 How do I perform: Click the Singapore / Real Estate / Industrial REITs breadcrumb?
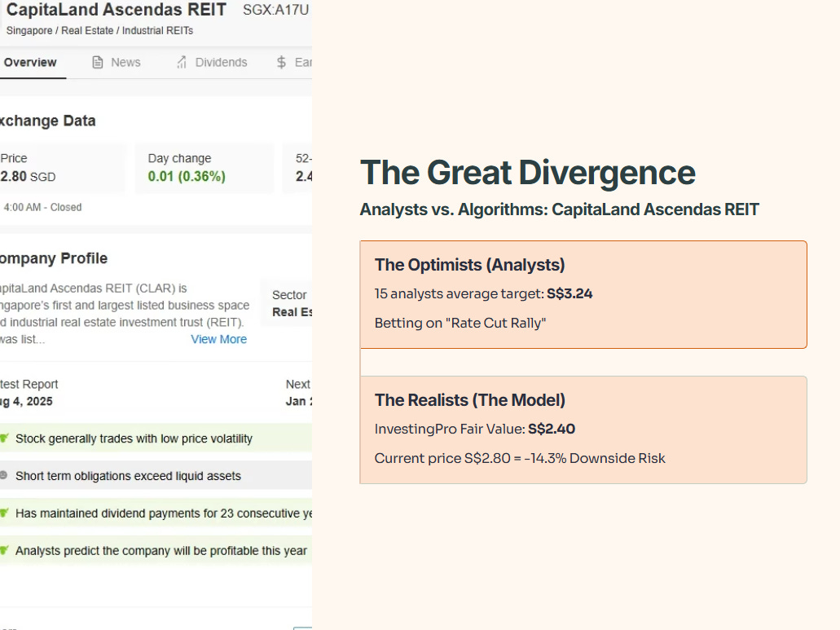point(99,30)
